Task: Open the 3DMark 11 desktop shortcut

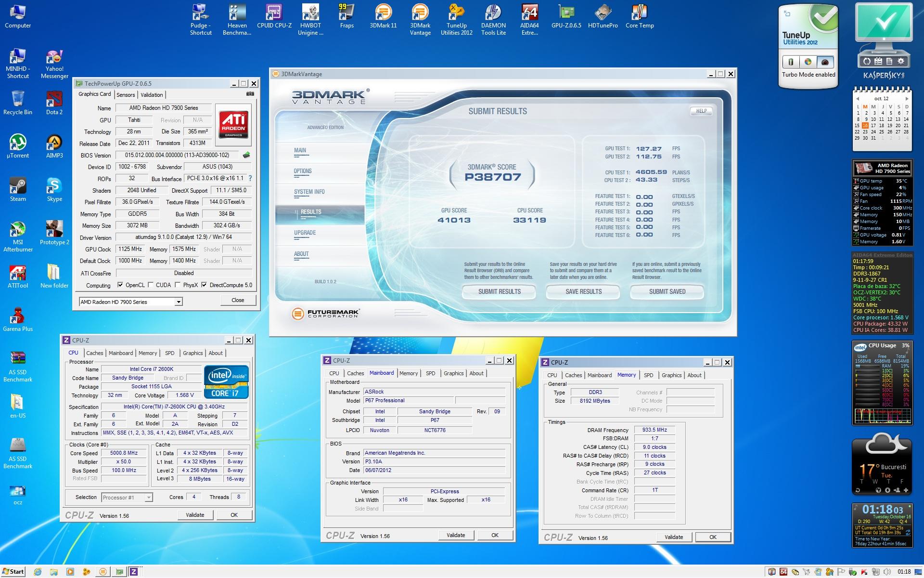Action: coord(383,16)
